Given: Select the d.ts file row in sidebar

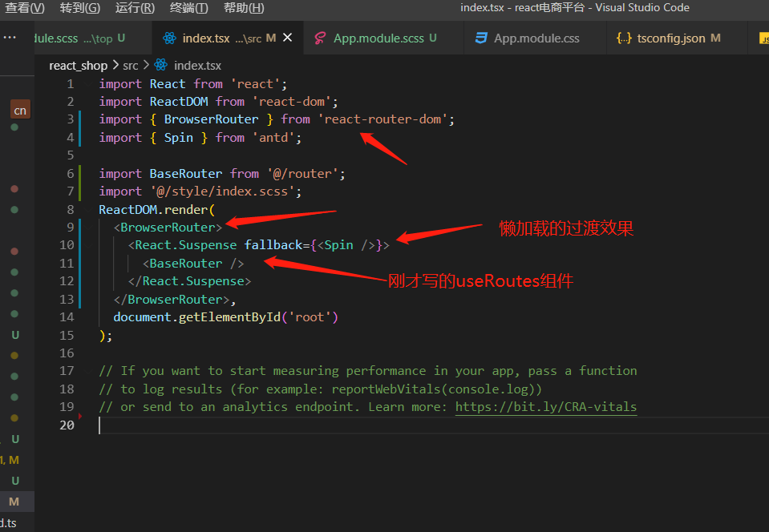Looking at the screenshot, I should (x=17, y=523).
